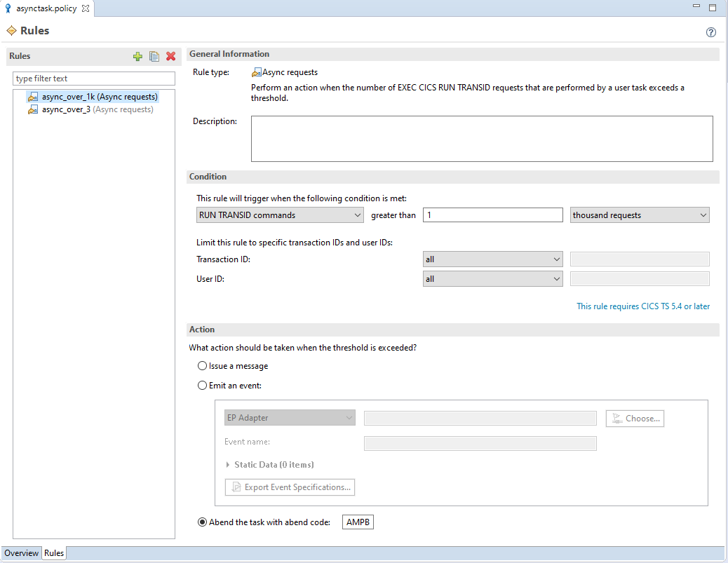
Task: Select the async_over_3 rule icon
Action: coord(32,109)
